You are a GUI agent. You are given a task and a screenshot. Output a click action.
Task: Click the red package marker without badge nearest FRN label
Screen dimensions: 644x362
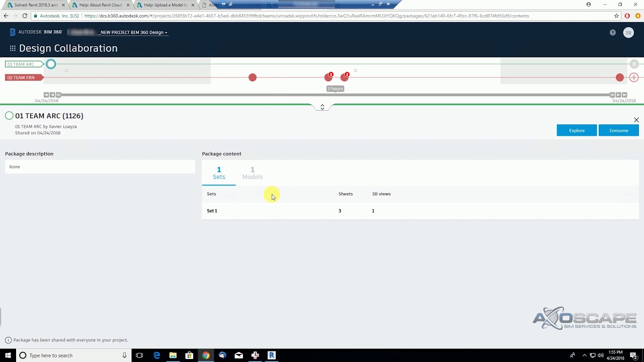click(253, 77)
